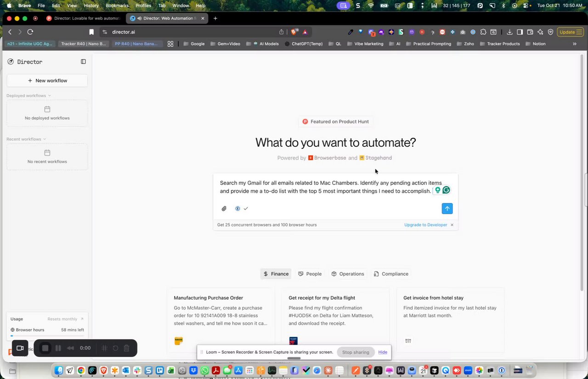This screenshot has width=588, height=379.
Task: Click the 1Password icon below the prompt
Action: [x=237, y=208]
